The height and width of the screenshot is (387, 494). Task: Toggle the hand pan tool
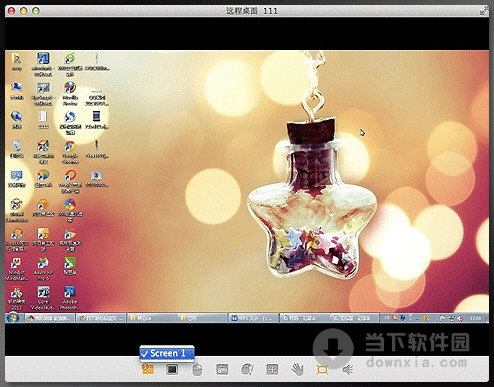point(297,369)
